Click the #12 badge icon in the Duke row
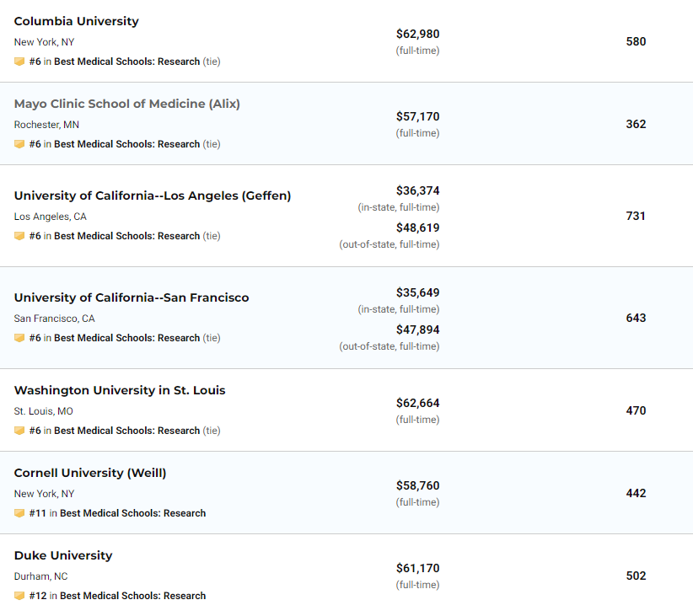Image resolution: width=693 pixels, height=616 pixels. (19, 596)
